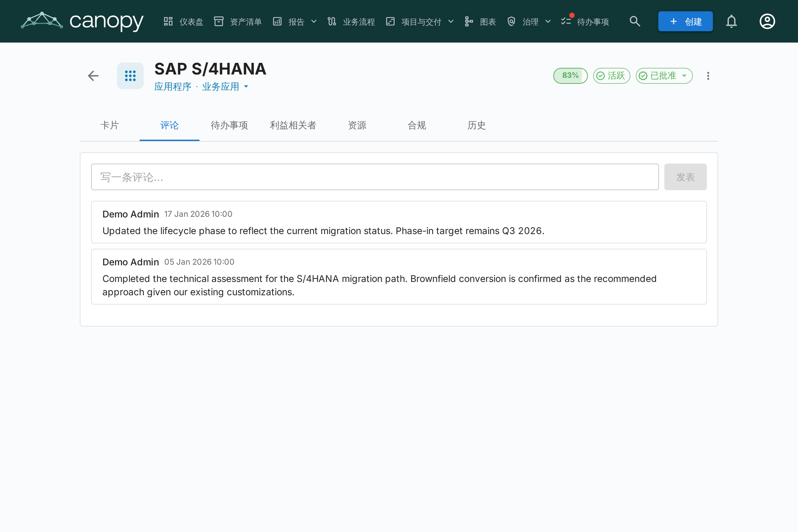Viewport: 798px width, 532px height.
Task: Click Demo Admin on the 05 Jan comment
Action: point(131,262)
